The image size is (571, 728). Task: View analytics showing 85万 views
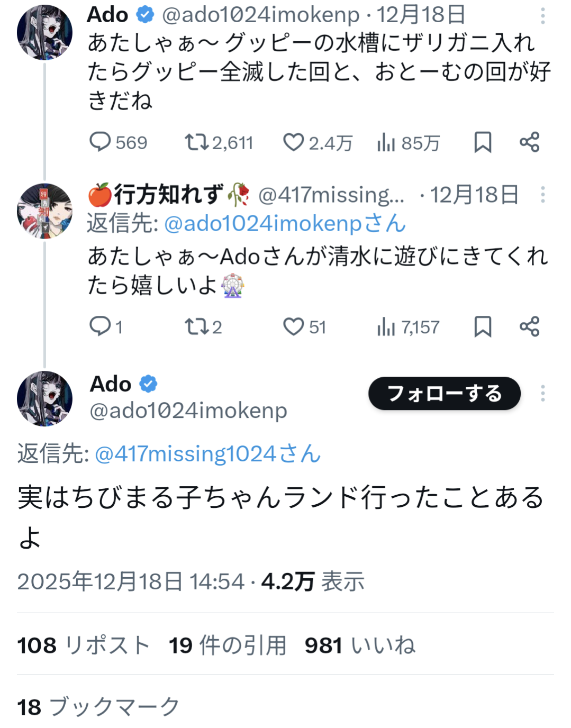[x=386, y=142]
